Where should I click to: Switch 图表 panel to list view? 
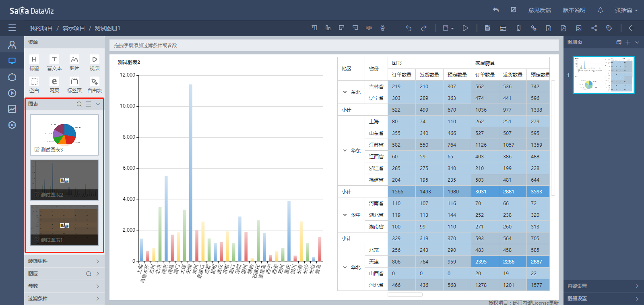(88, 104)
